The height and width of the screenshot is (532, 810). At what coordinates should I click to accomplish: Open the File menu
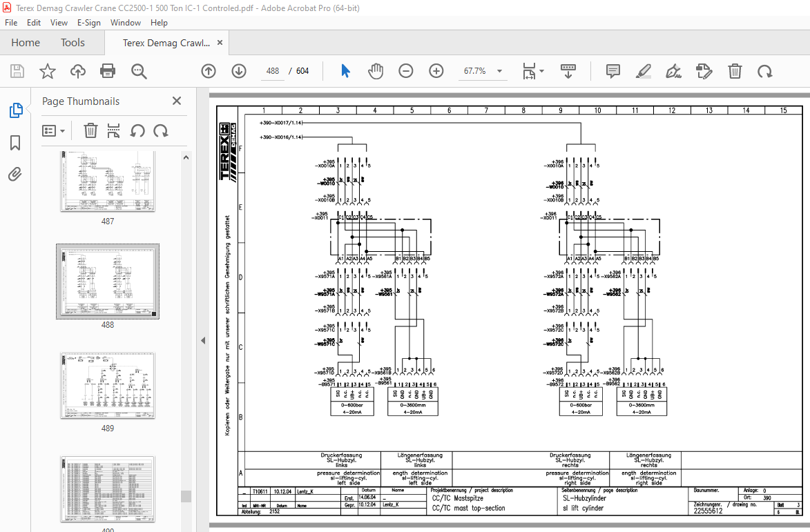11,23
